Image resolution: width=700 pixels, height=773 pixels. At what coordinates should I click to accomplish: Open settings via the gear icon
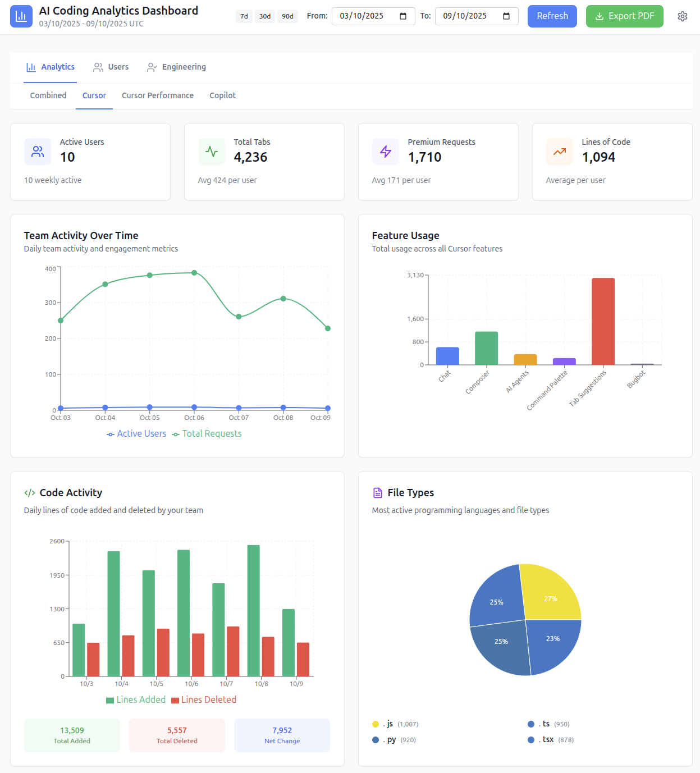[x=683, y=16]
